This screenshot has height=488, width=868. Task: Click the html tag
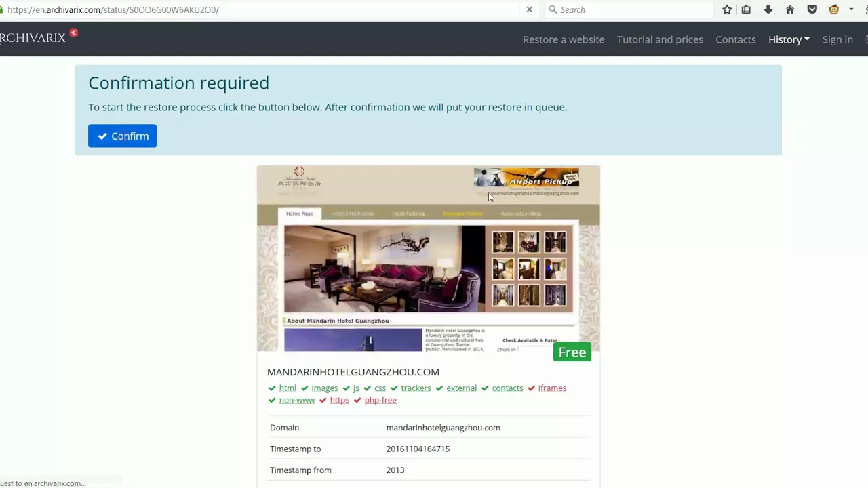288,388
